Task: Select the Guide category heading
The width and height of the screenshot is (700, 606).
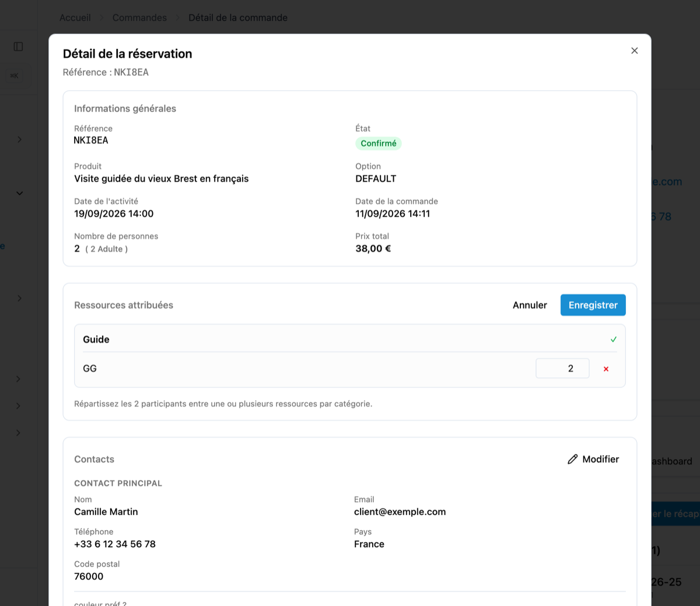Action: coord(96,340)
